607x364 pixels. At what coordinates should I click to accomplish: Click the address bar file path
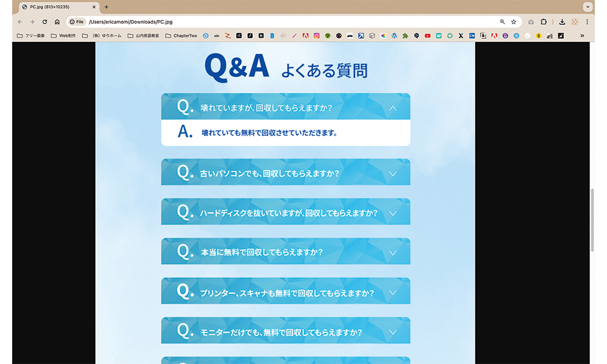[x=131, y=22]
